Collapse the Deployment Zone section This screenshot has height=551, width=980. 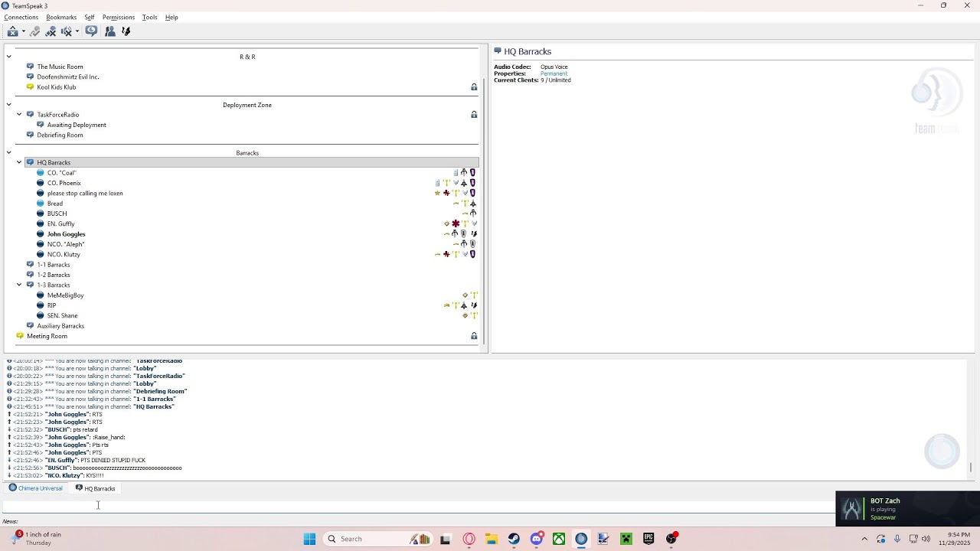click(x=8, y=105)
